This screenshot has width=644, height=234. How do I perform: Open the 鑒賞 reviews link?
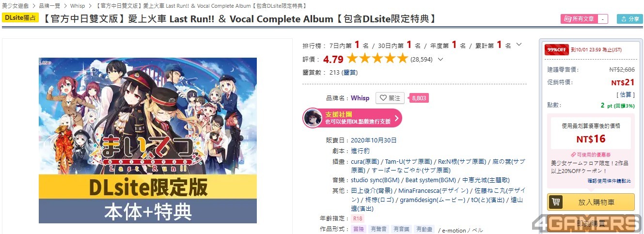coord(349,73)
